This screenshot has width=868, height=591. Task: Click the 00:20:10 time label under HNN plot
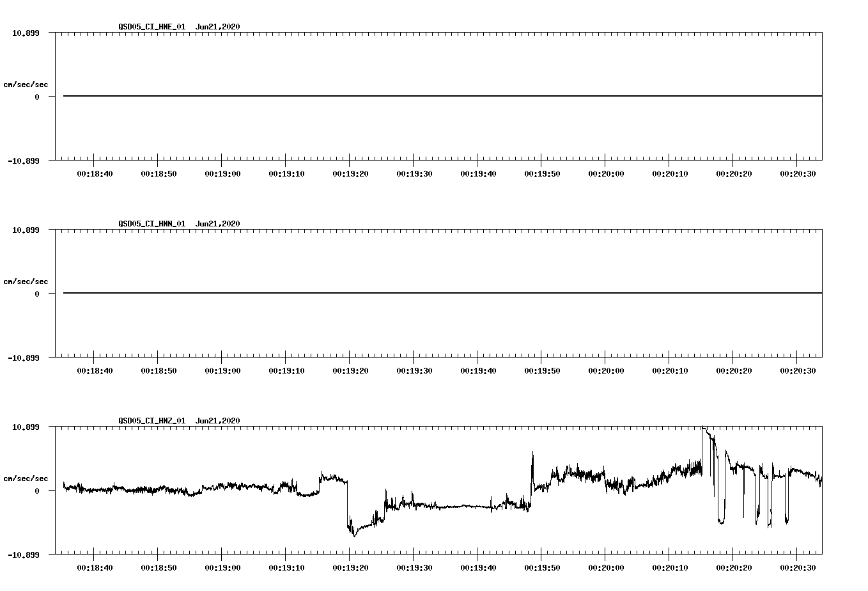(670, 371)
